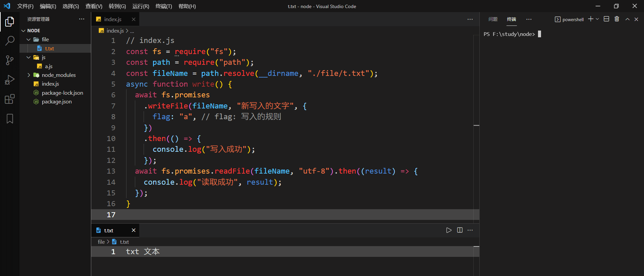Viewport: 644px width, 276px height.
Task: Close the index.js editor tab
Action: (133, 19)
